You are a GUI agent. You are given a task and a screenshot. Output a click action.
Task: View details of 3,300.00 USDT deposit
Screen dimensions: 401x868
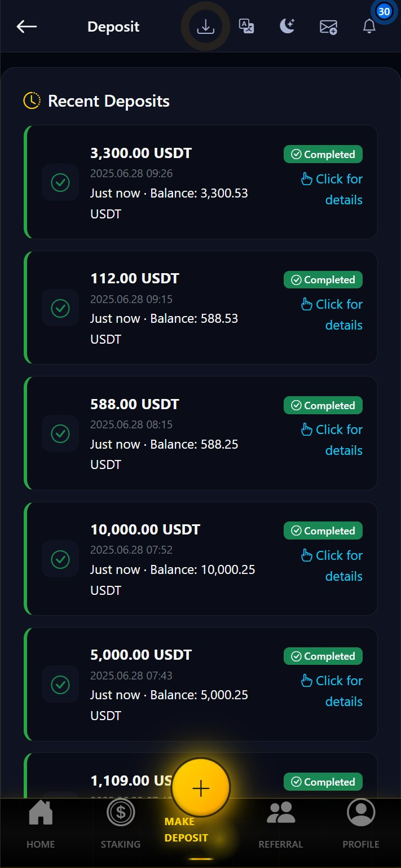click(x=332, y=190)
